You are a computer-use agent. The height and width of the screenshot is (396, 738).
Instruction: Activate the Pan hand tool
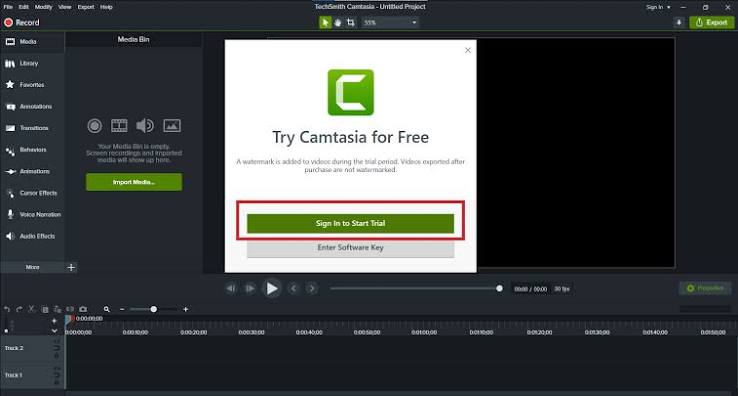pyautogui.click(x=338, y=23)
